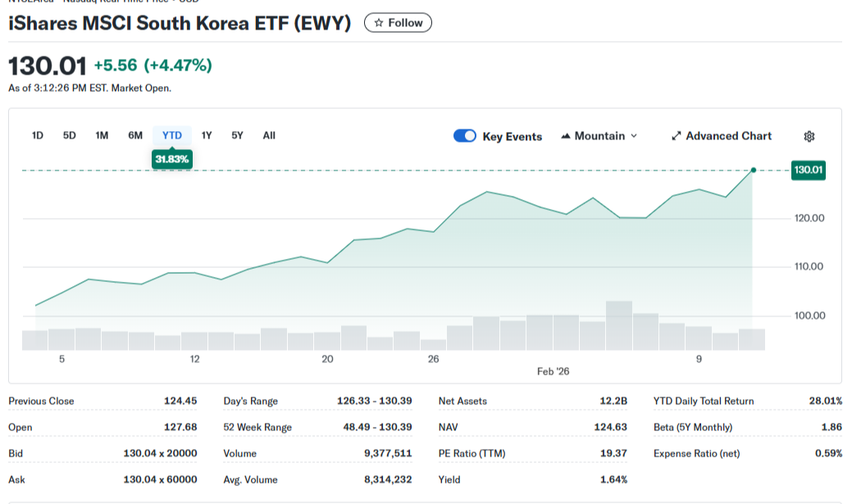Click the Mountain chart type icon
The width and height of the screenshot is (852, 504).
click(566, 136)
